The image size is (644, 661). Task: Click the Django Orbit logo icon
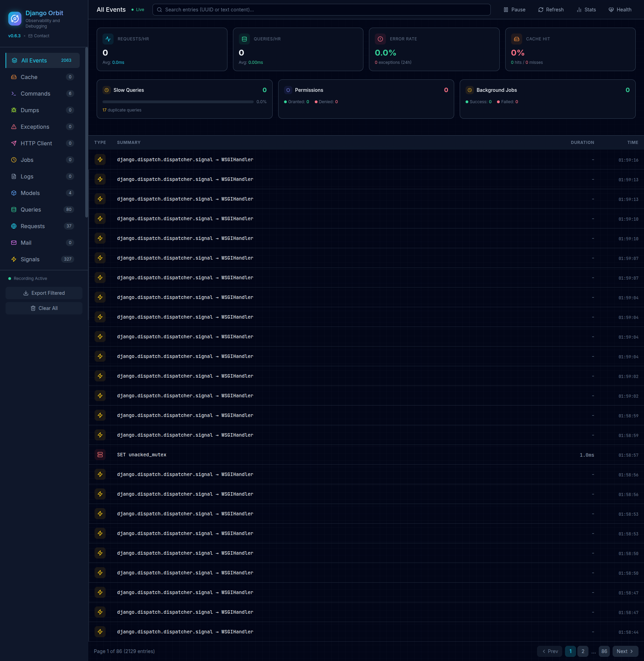[15, 19]
